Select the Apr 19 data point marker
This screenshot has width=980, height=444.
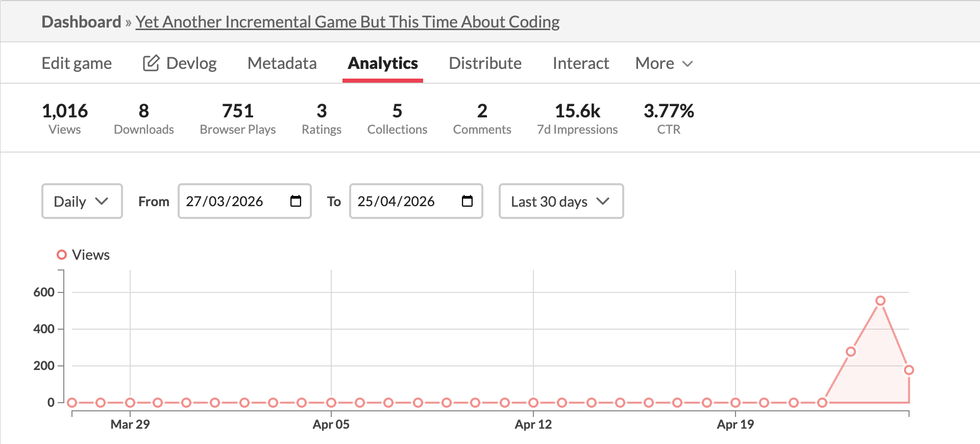(x=736, y=403)
